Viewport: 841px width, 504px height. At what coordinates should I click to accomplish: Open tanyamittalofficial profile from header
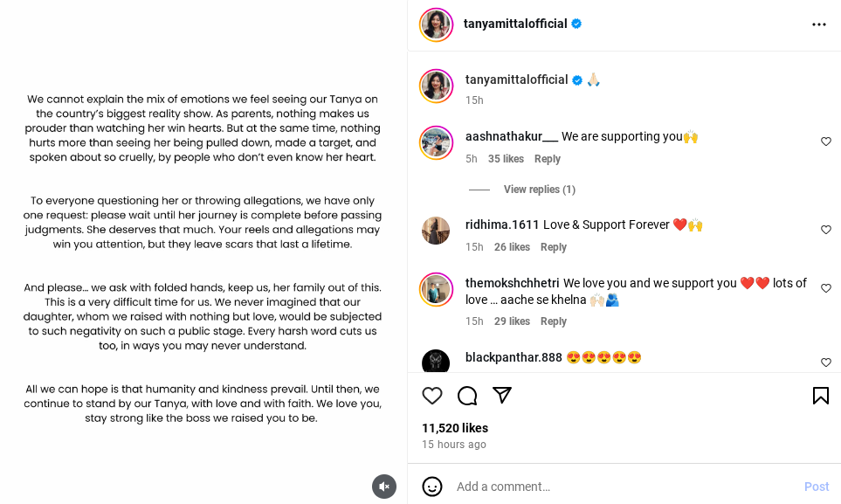click(x=515, y=24)
